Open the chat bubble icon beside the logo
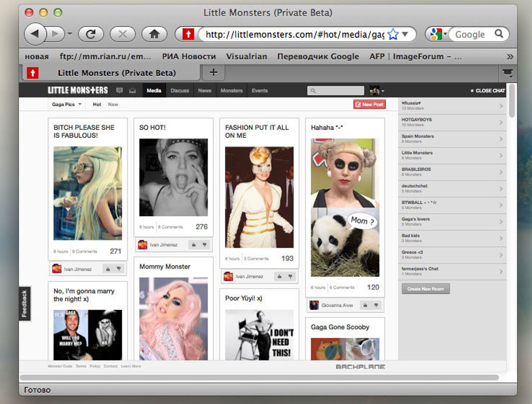Screen dimensions: 532x404 tap(120, 90)
